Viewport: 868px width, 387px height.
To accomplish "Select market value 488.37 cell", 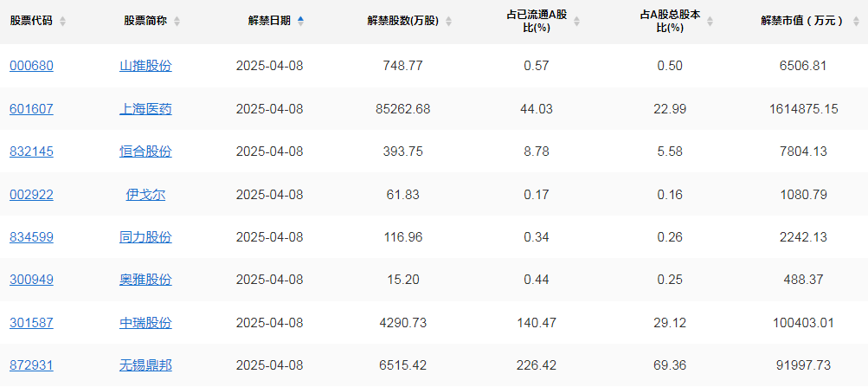I will (803, 281).
